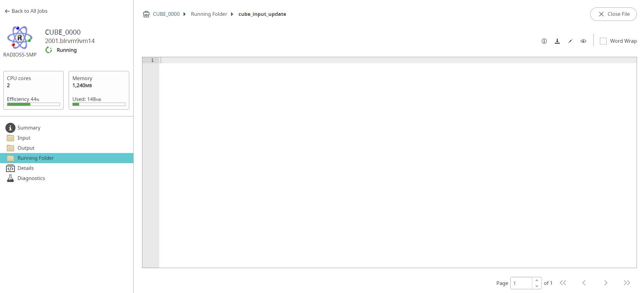Click the Input folder icon
Image resolution: width=644 pixels, height=293 pixels.
coord(10,138)
